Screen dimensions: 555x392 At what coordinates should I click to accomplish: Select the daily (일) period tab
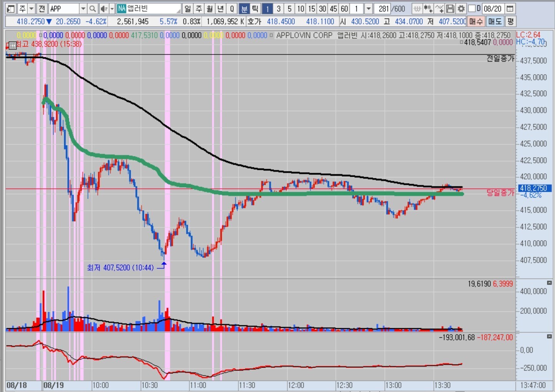point(188,8)
